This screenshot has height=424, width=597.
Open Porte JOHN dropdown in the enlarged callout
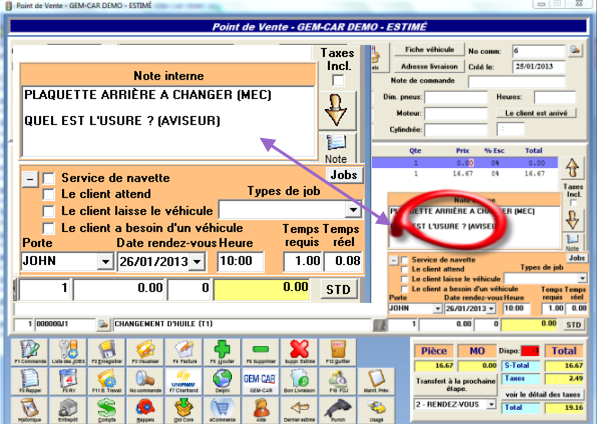tap(105, 261)
